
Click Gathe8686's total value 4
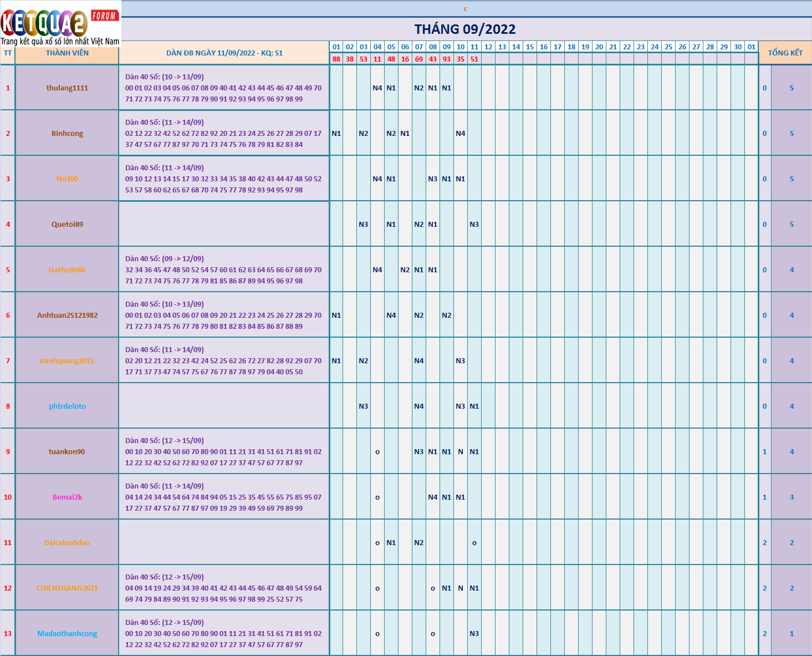[791, 269]
